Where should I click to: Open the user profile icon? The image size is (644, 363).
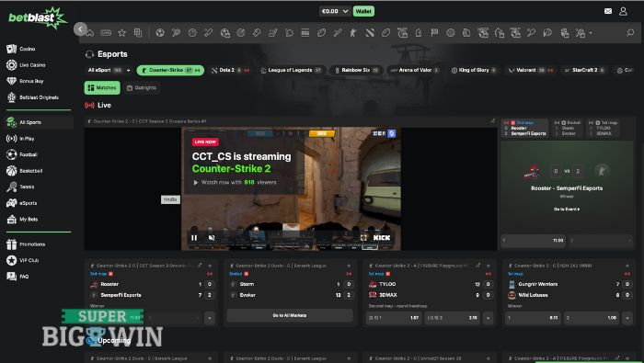click(623, 11)
